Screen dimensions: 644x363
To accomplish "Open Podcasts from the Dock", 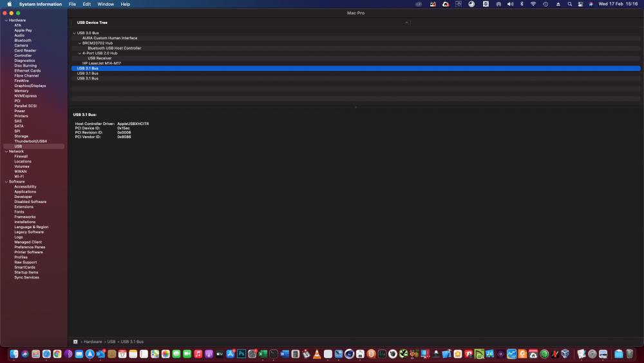I will [x=209, y=354].
